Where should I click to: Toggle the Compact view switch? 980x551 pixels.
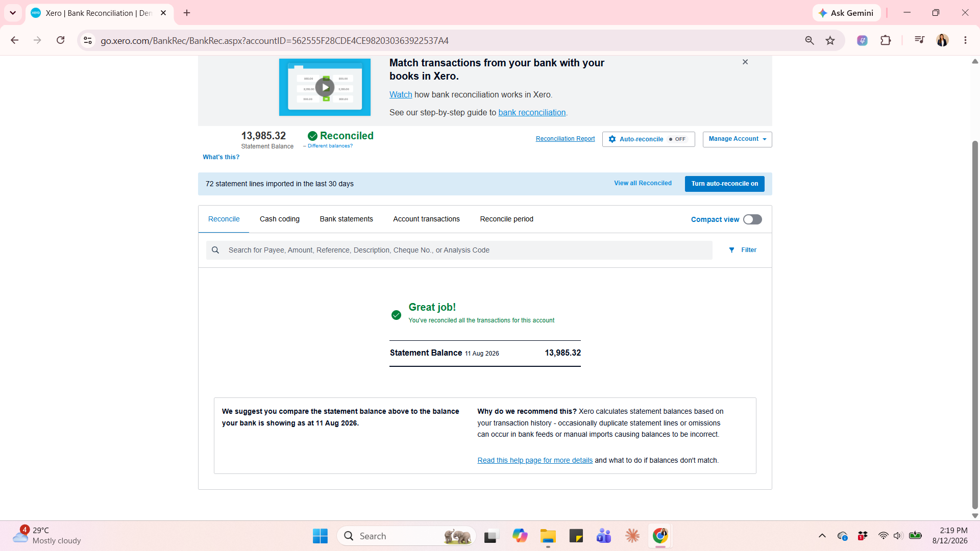(x=752, y=219)
